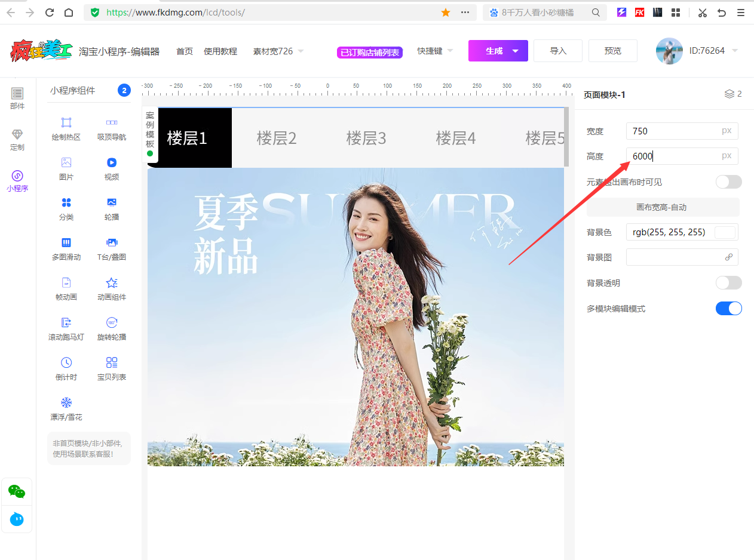Disable 多模块编辑模式 switch

coord(728,309)
